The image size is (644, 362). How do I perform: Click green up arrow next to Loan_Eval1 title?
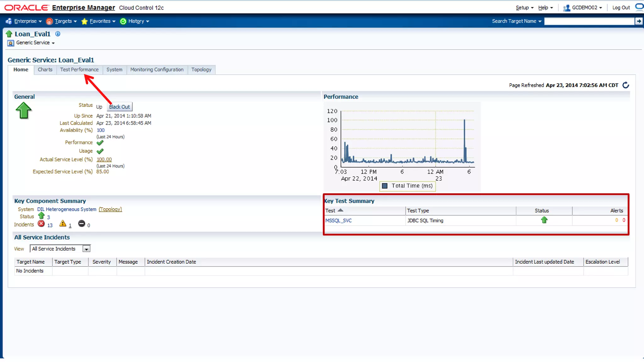tap(9, 34)
